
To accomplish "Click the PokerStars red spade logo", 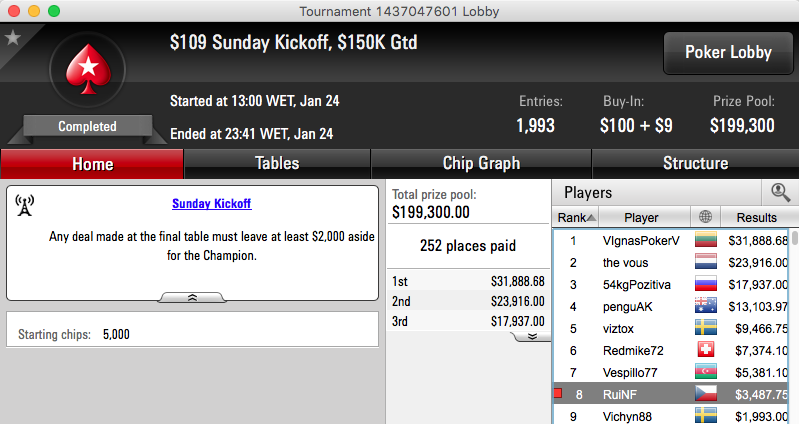I will [x=88, y=69].
